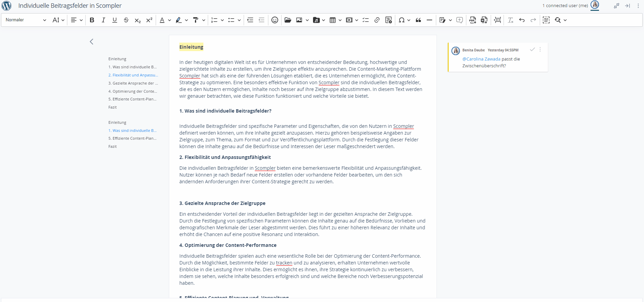Image resolution: width=644 pixels, height=302 pixels.
Task: Click the @Carolina Zawada mention
Action: point(481,59)
